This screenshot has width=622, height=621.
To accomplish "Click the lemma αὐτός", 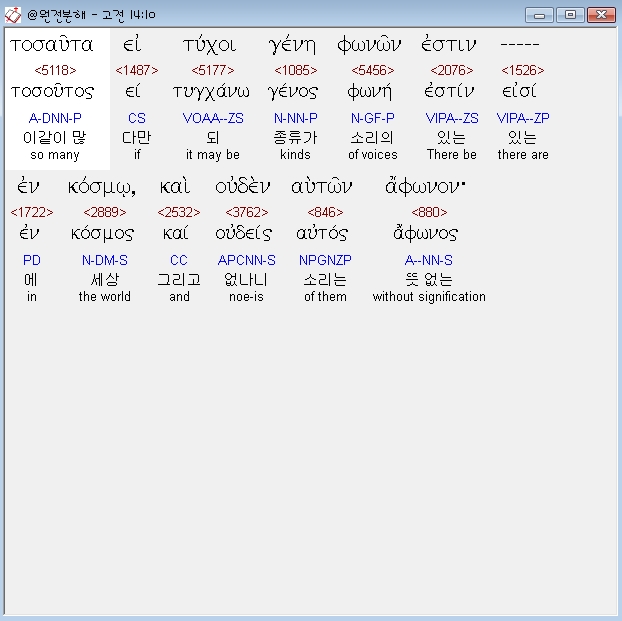I will pos(322,233).
